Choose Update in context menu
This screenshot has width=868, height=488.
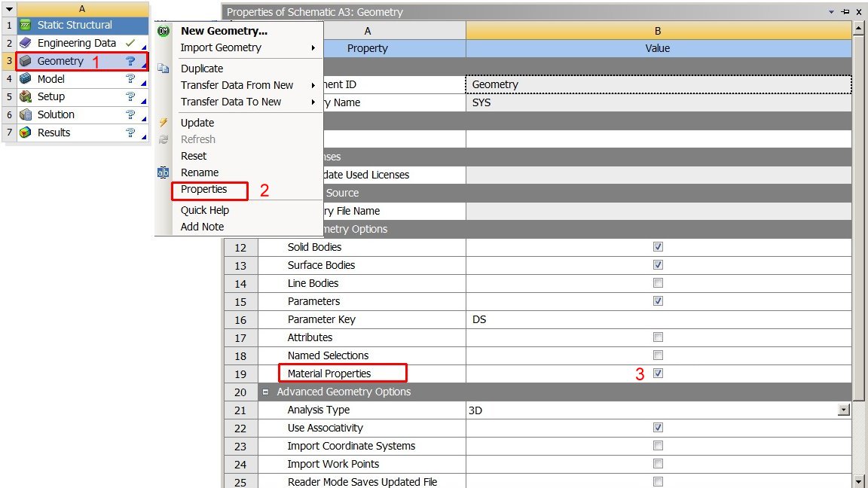[x=197, y=123]
